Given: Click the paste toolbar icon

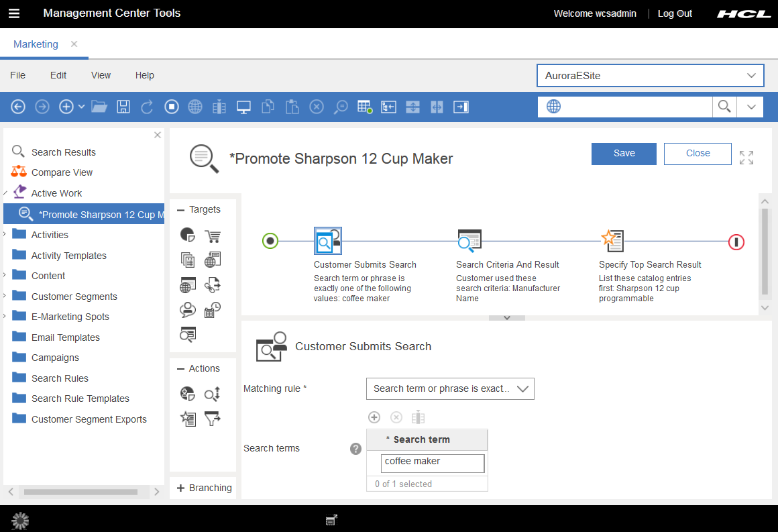Looking at the screenshot, I should [x=292, y=107].
